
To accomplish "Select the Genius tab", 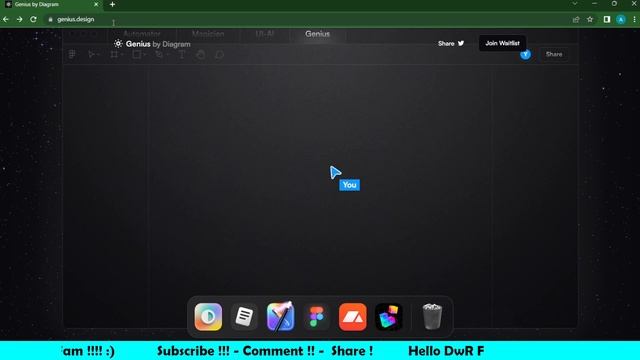I will pos(318,34).
